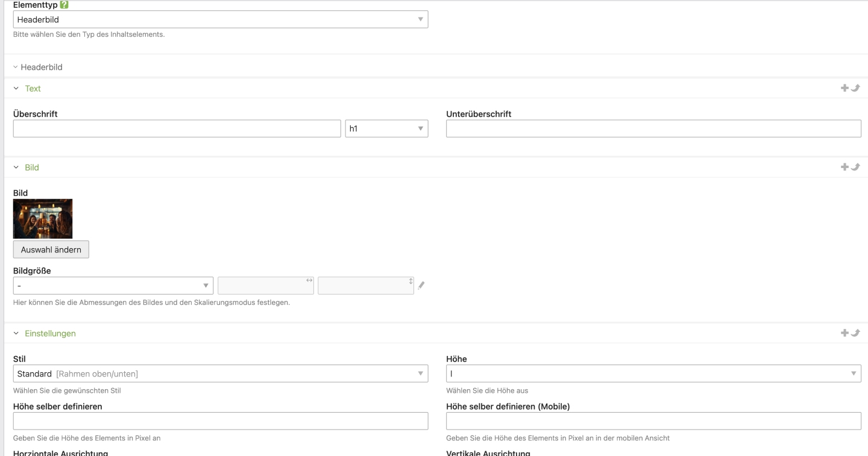Image resolution: width=868 pixels, height=456 pixels.
Task: Click the plus icon in the Text section
Action: coord(844,89)
